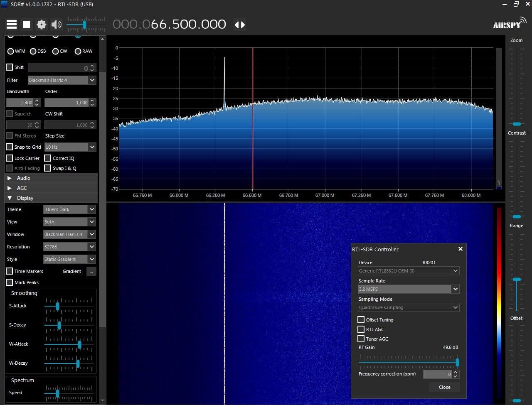Enable the Snap to Grid checkbox
Viewport: 532px width, 405px height.
tap(10, 147)
